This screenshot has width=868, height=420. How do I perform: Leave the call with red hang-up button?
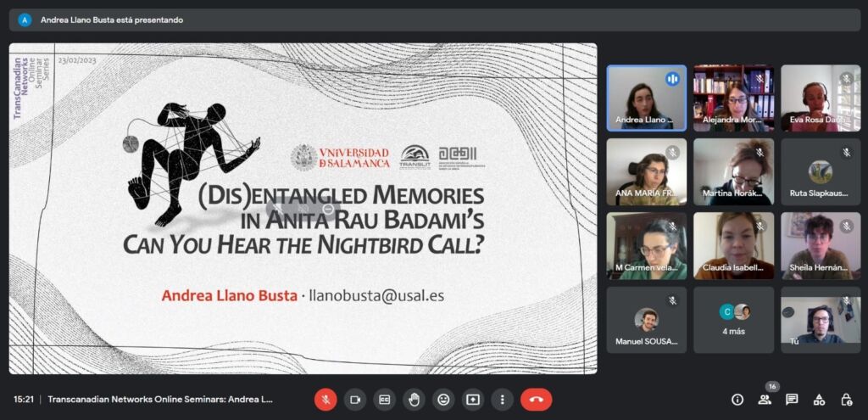pyautogui.click(x=536, y=399)
